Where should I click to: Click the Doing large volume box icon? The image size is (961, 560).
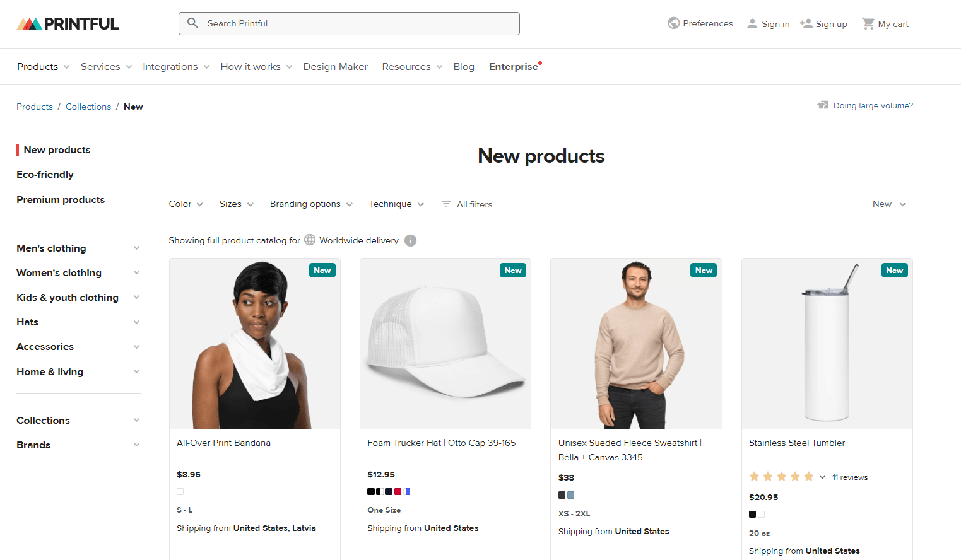(823, 105)
